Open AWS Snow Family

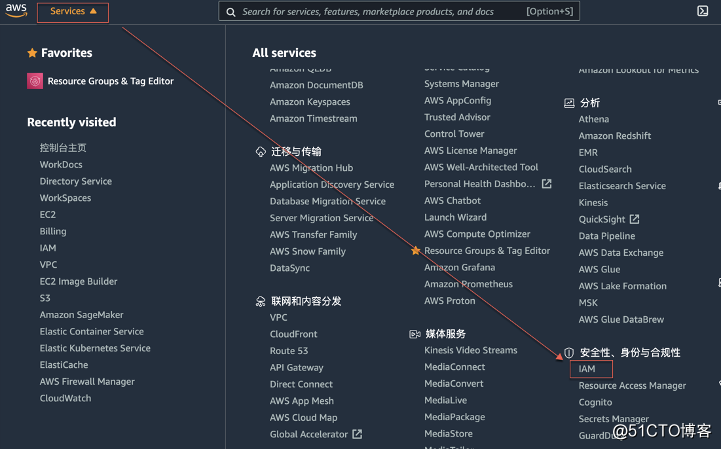(x=308, y=251)
